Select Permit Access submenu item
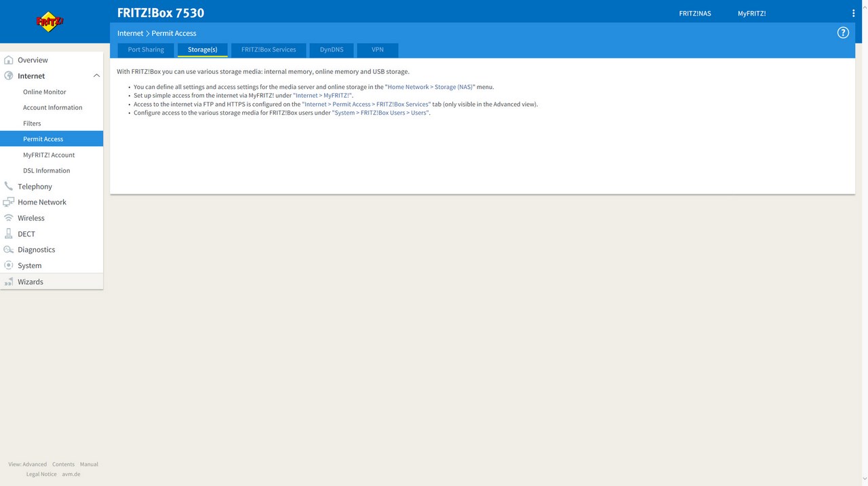The width and height of the screenshot is (868, 486). tap(52, 138)
